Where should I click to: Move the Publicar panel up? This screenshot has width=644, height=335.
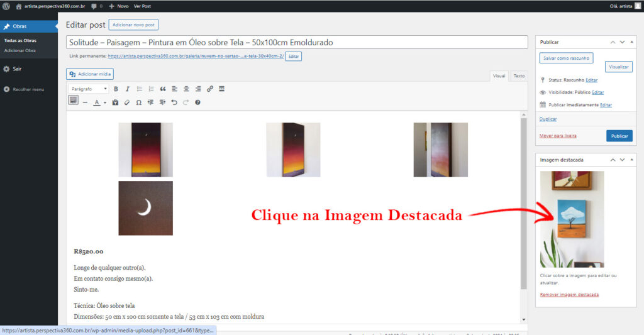point(613,42)
